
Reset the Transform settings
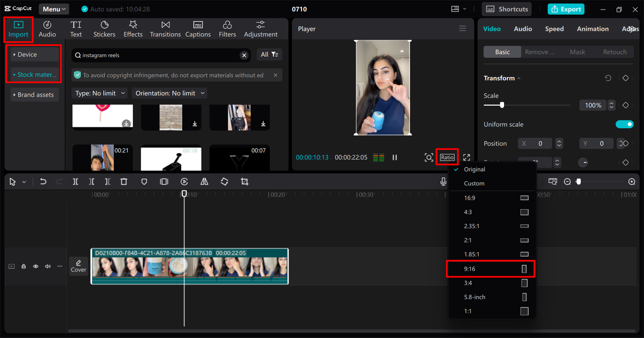(608, 78)
